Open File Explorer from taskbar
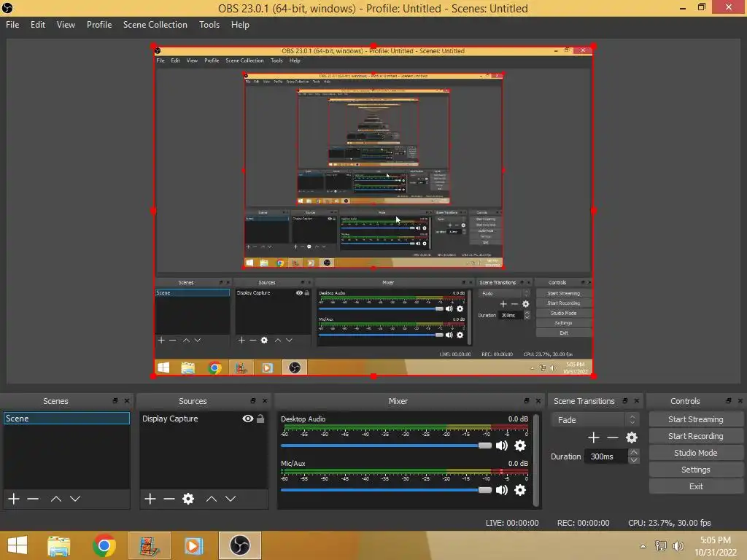 pyautogui.click(x=59, y=545)
